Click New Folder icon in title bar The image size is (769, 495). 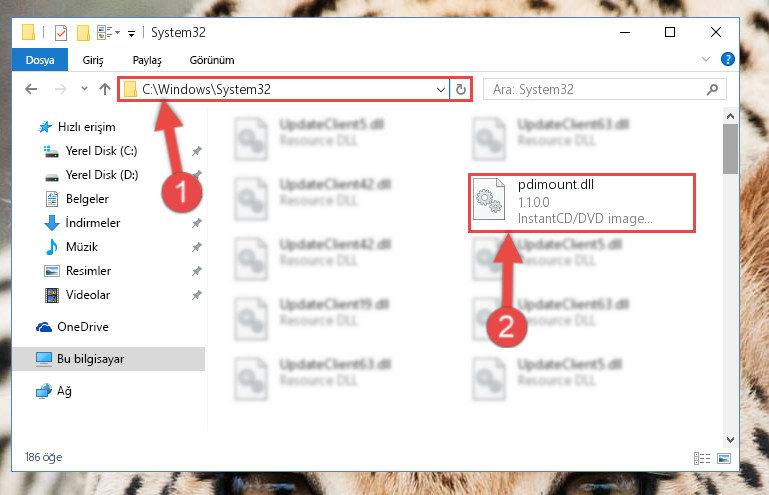pyautogui.click(x=83, y=33)
